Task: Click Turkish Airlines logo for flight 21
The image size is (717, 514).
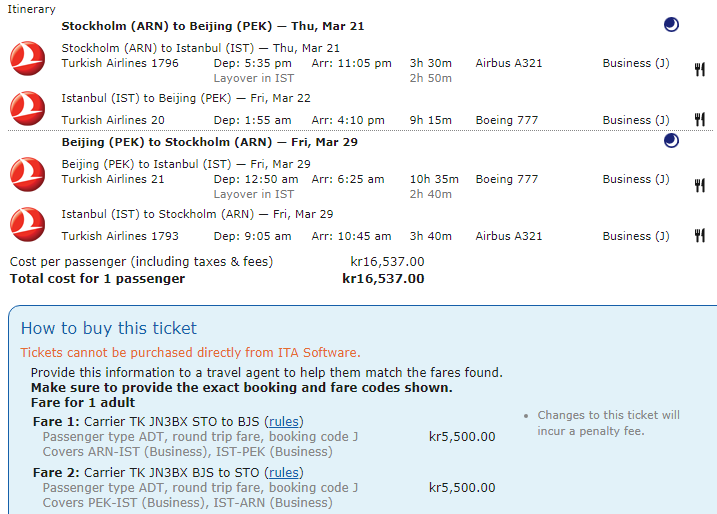Action: click(28, 174)
